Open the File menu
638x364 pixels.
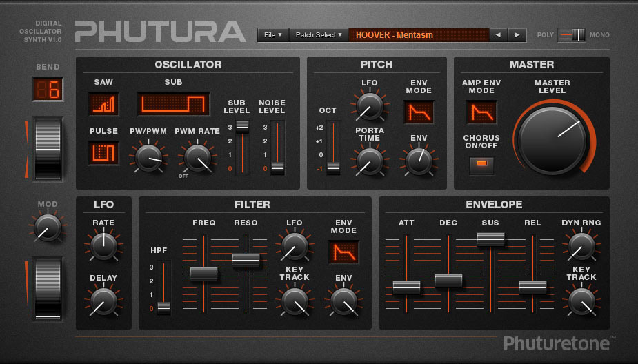point(272,35)
